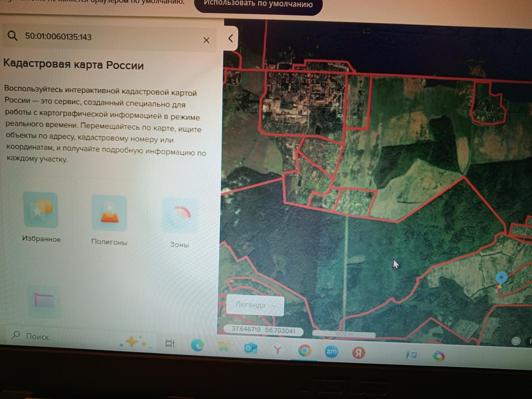Screen dimensions: 532x399
Task: Open Task View in the taskbar
Action: 170,343
